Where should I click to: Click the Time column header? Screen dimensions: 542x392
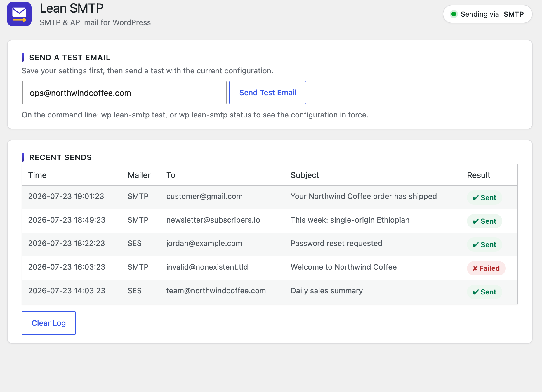coord(37,175)
